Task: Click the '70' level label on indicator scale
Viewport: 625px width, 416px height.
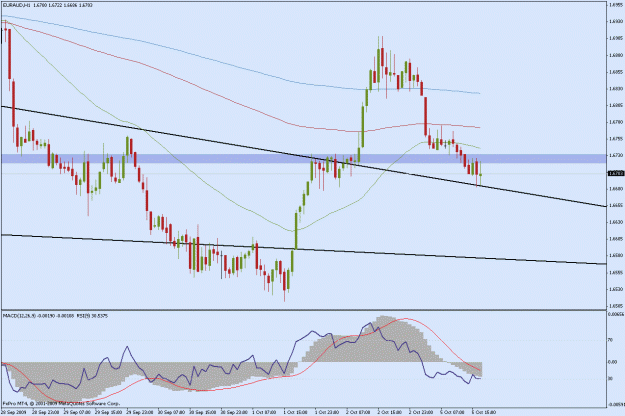Action: point(610,340)
